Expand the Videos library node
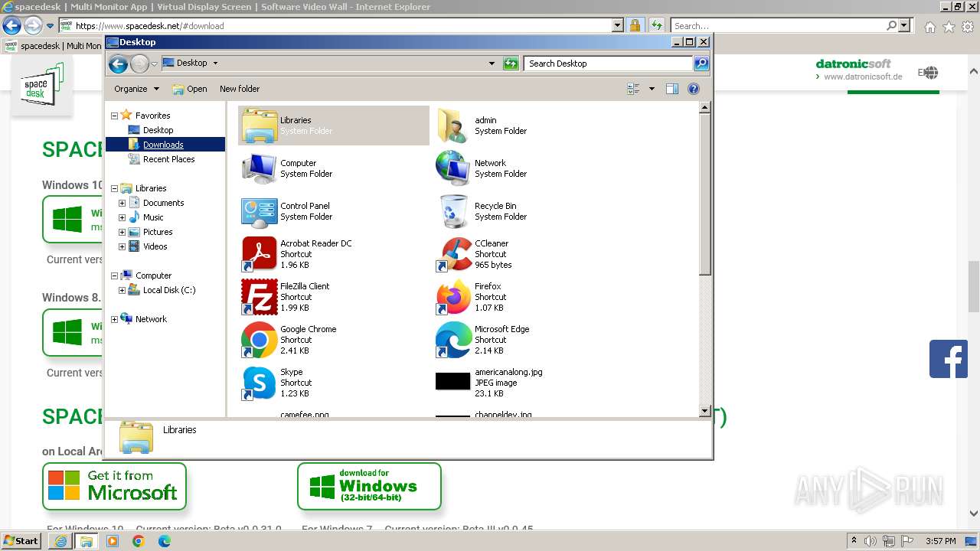The image size is (980, 551). pyautogui.click(x=122, y=246)
